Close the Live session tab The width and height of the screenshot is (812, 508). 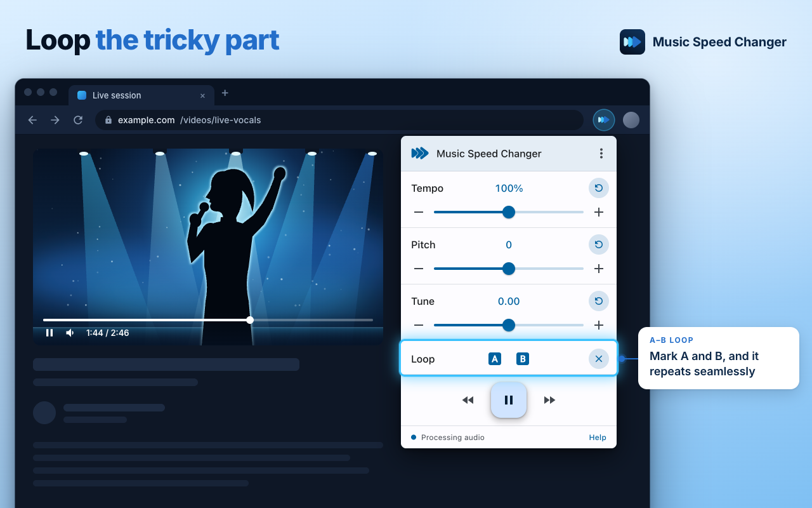point(202,96)
